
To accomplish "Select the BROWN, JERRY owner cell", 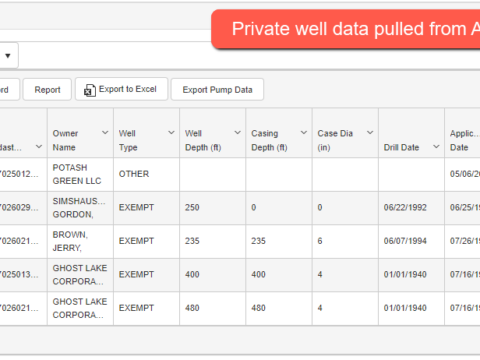I will pyautogui.click(x=80, y=241).
